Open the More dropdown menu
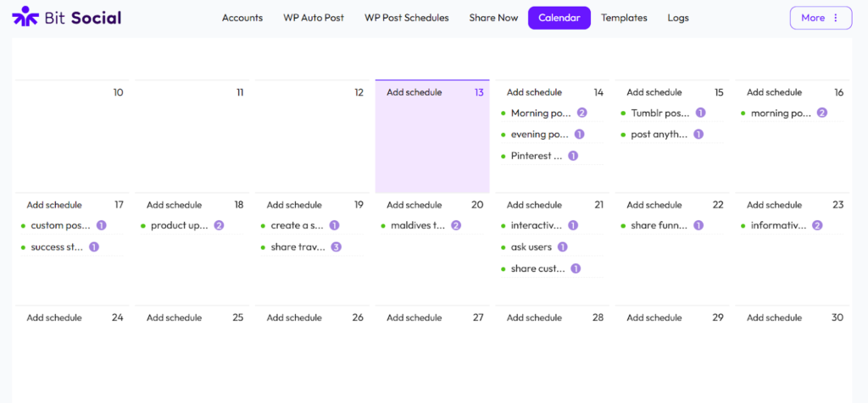The image size is (868, 403). coord(820,18)
